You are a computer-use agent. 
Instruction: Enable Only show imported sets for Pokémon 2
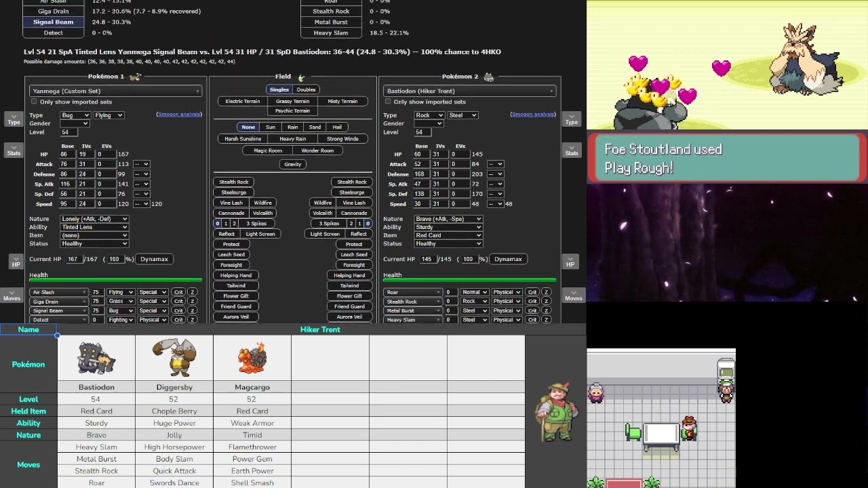[388, 102]
